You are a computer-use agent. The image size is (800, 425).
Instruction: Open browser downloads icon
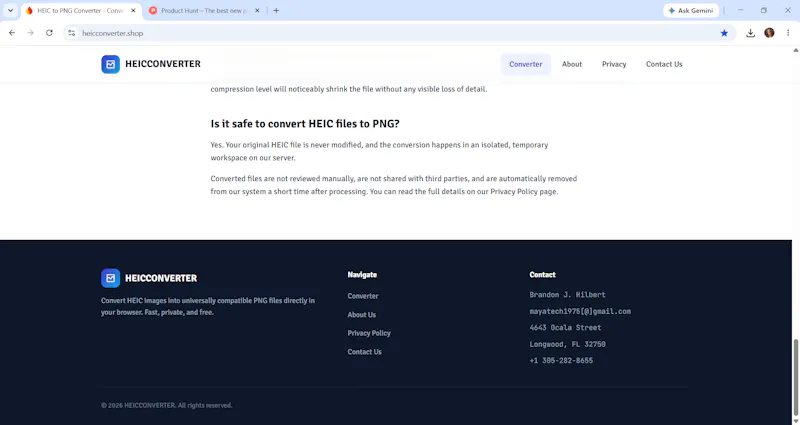pos(751,33)
